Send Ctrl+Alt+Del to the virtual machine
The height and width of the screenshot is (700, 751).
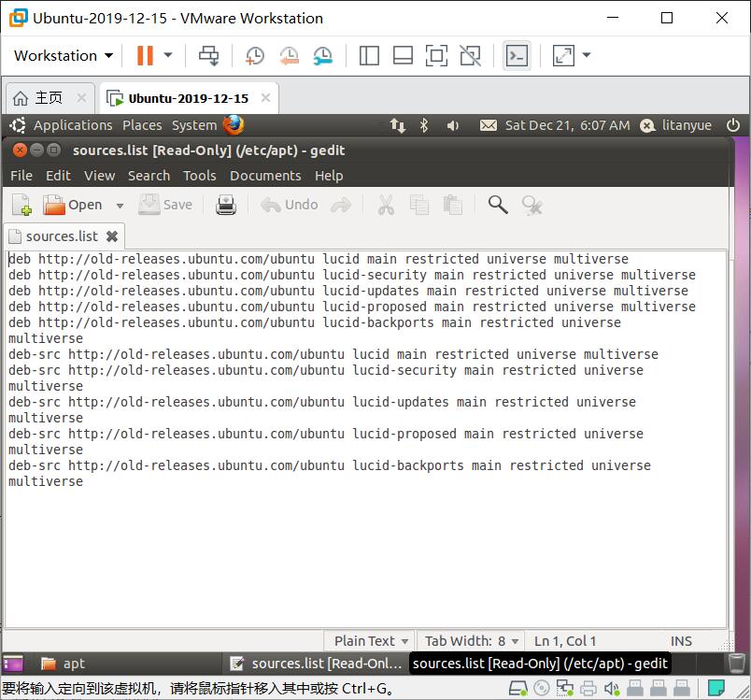(x=209, y=55)
